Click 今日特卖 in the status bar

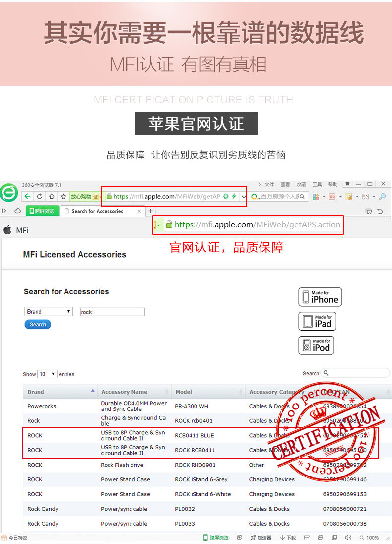(15, 538)
